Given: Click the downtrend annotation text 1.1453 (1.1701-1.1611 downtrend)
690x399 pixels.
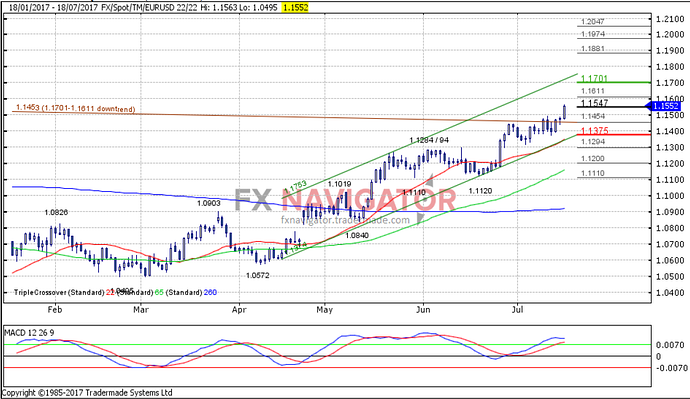Looking at the screenshot, I should (75, 108).
